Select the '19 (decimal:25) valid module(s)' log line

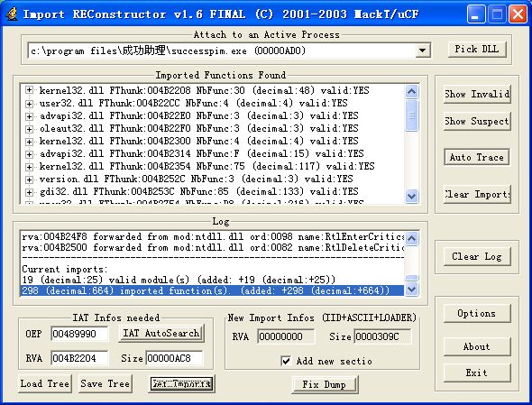179,280
